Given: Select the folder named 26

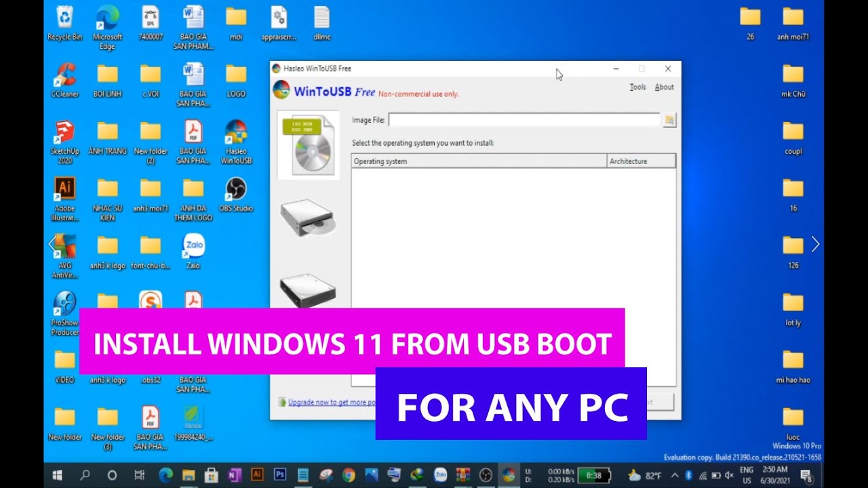Looking at the screenshot, I should (x=750, y=23).
